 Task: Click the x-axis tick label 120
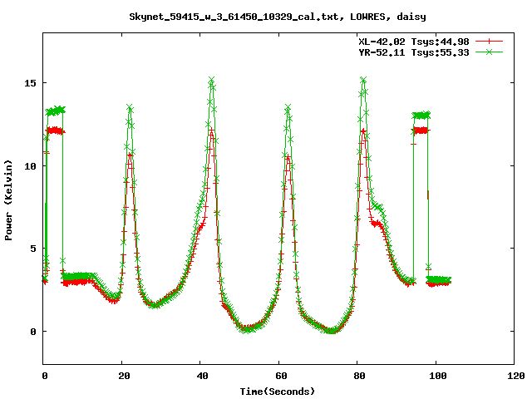tap(516, 376)
